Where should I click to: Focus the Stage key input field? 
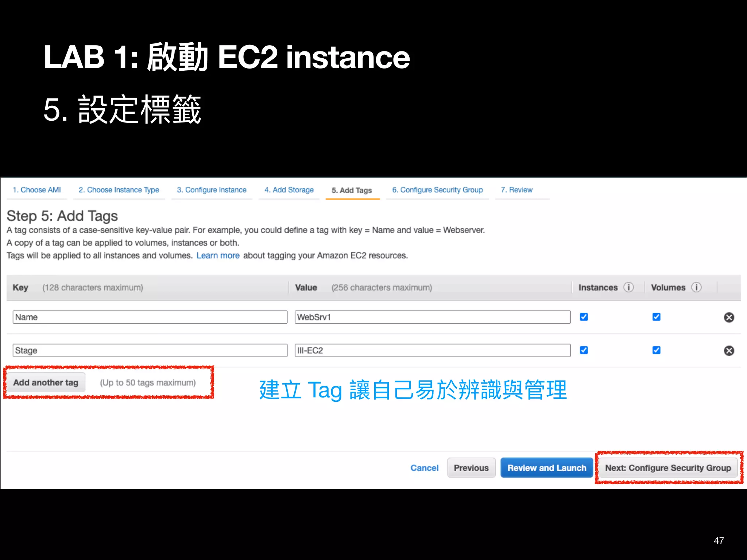coord(150,350)
